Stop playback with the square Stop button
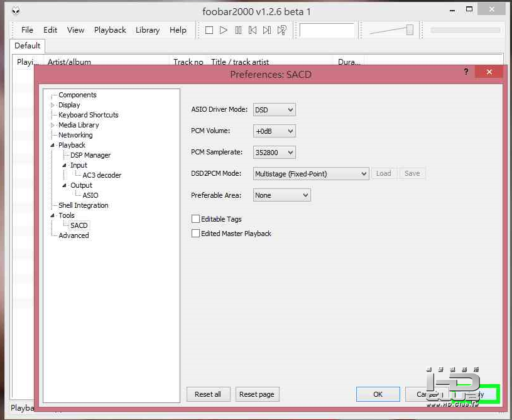 click(x=209, y=30)
